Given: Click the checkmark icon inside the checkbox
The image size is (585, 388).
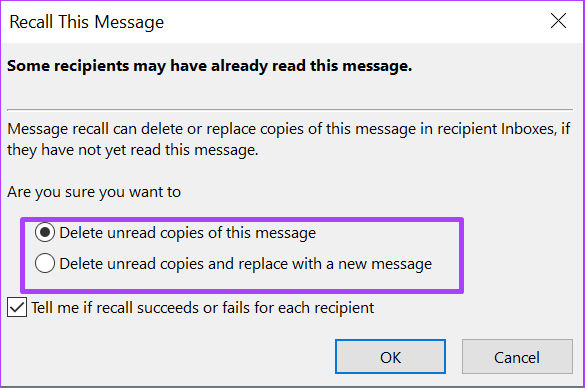Looking at the screenshot, I should 17,307.
